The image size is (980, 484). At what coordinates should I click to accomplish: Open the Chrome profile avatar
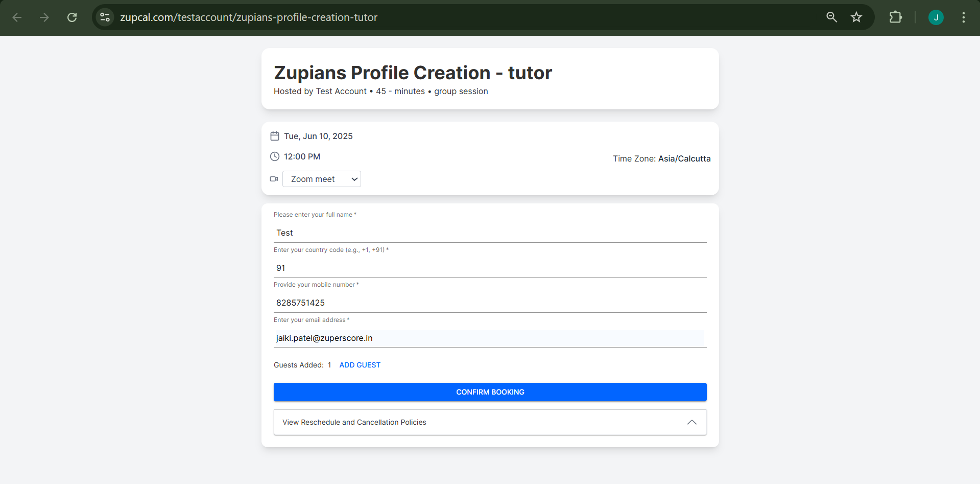click(x=936, y=17)
